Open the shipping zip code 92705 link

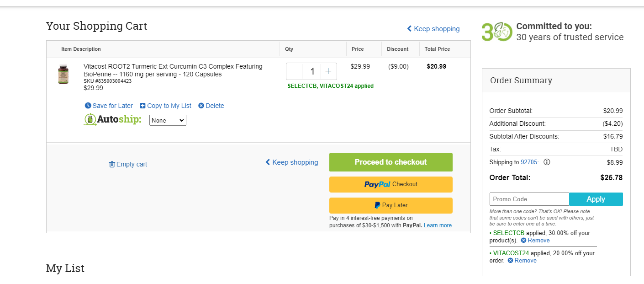click(x=529, y=162)
